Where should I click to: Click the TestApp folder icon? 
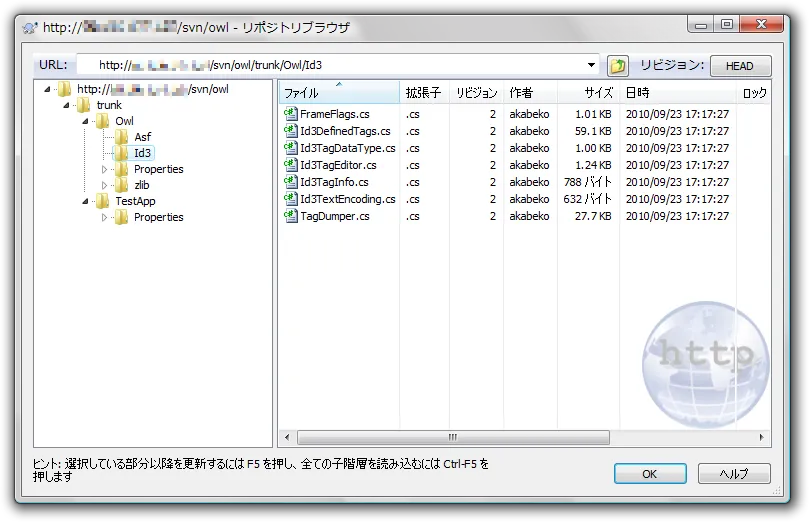click(103, 201)
